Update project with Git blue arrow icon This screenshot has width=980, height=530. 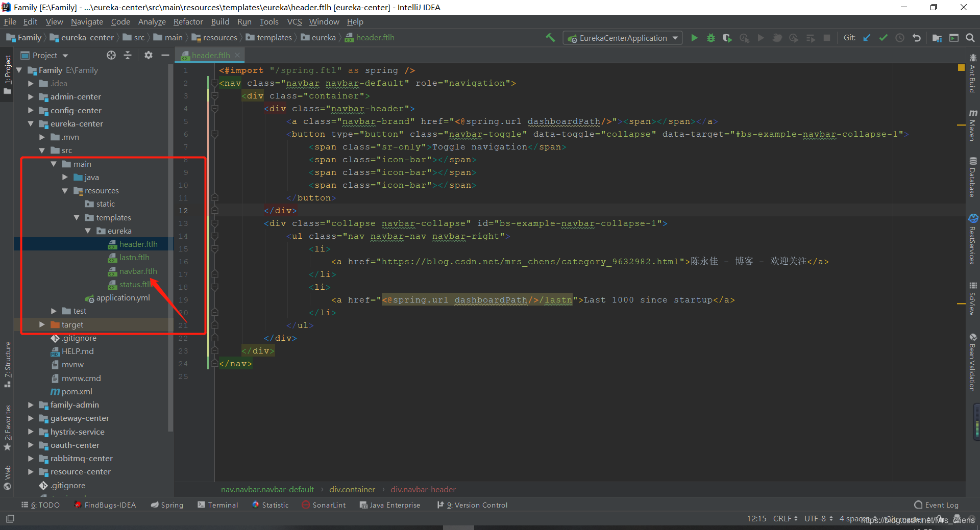tap(867, 38)
